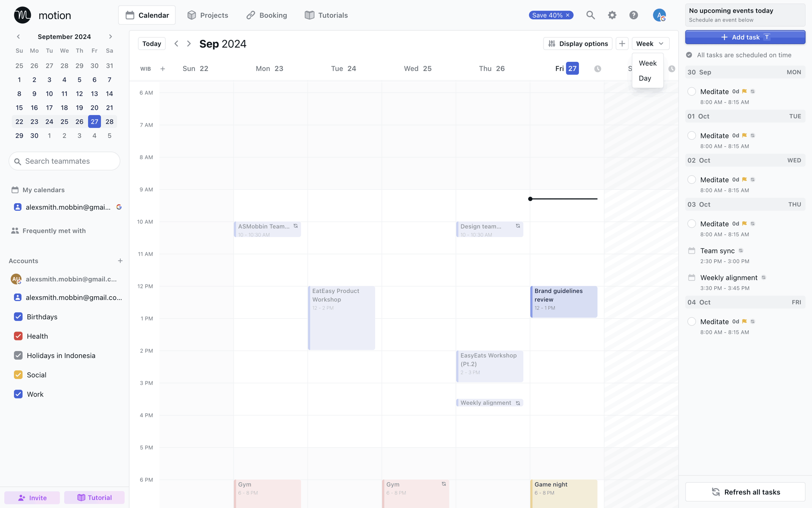Screen dimensions: 812x508
Task: Open Game night event
Action: (564, 494)
